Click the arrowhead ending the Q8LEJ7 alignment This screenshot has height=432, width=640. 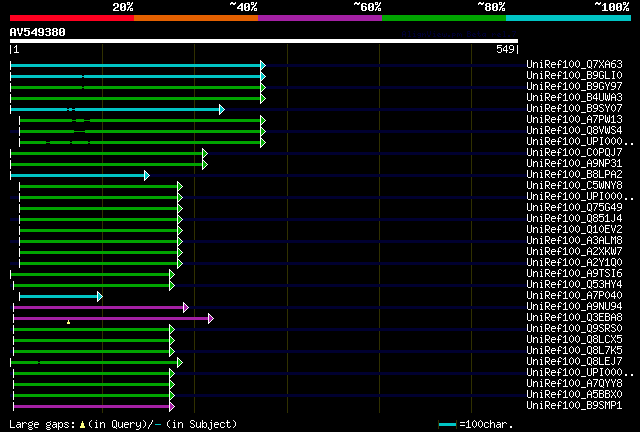pos(180,363)
